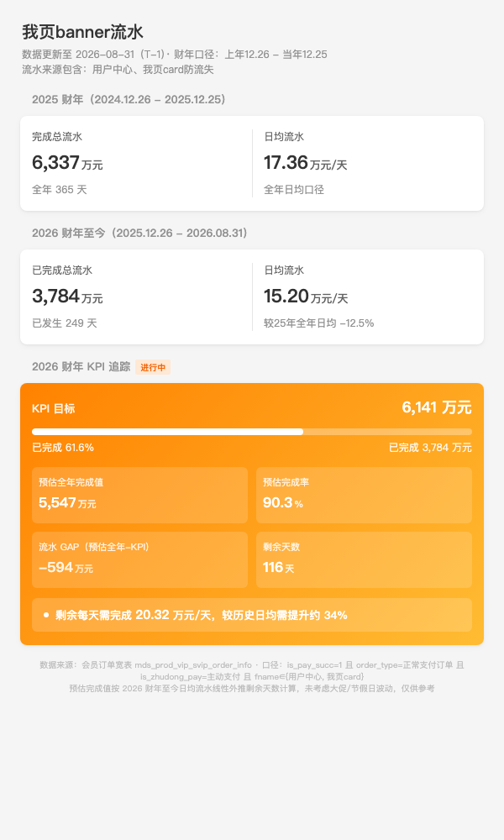Click the 完成总流水 6,337 万元 value
This screenshot has width=504, height=840.
(x=67, y=162)
